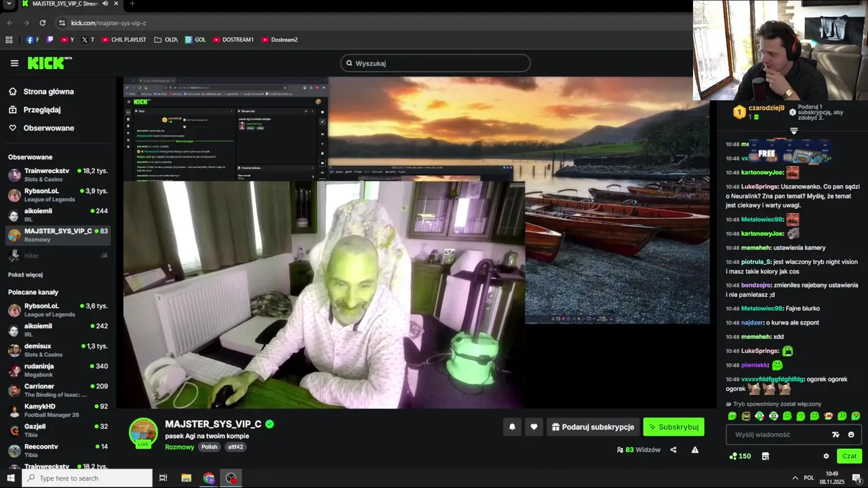Screen dimensions: 868x488
Task: Open a new browser tab
Action: [132, 3]
